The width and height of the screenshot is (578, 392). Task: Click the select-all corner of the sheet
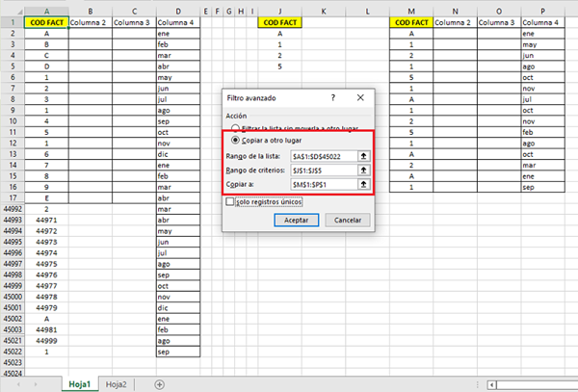13,11
